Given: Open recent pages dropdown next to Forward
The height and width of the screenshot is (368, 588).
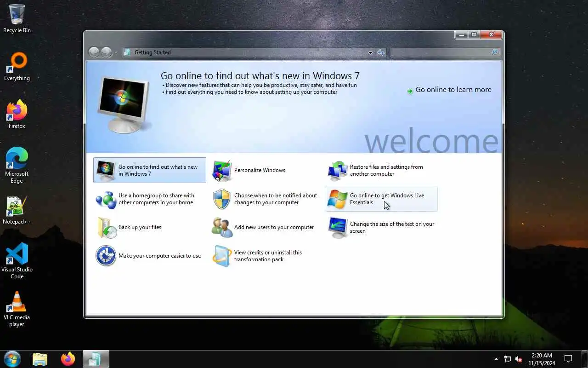Looking at the screenshot, I should [x=116, y=52].
